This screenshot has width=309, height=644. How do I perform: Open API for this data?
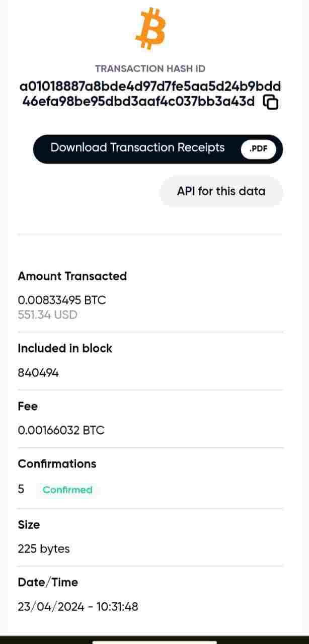point(221,191)
